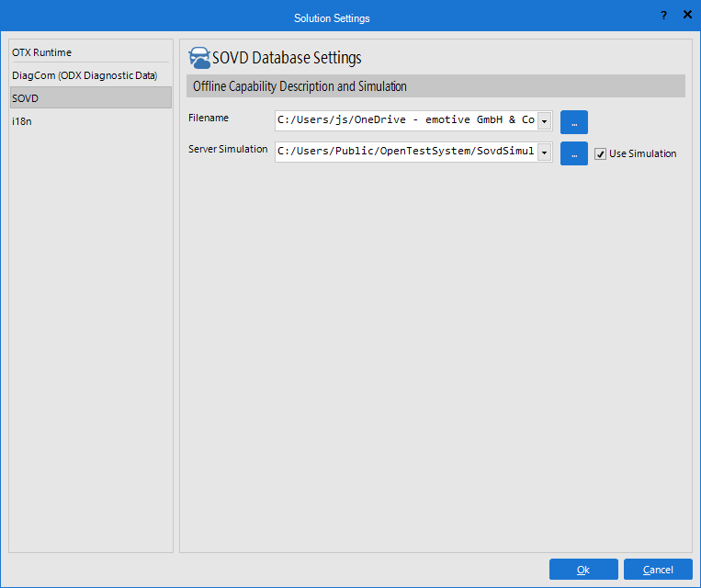Click the Offline Capability Description section header
This screenshot has width=701, height=588.
coord(435,86)
